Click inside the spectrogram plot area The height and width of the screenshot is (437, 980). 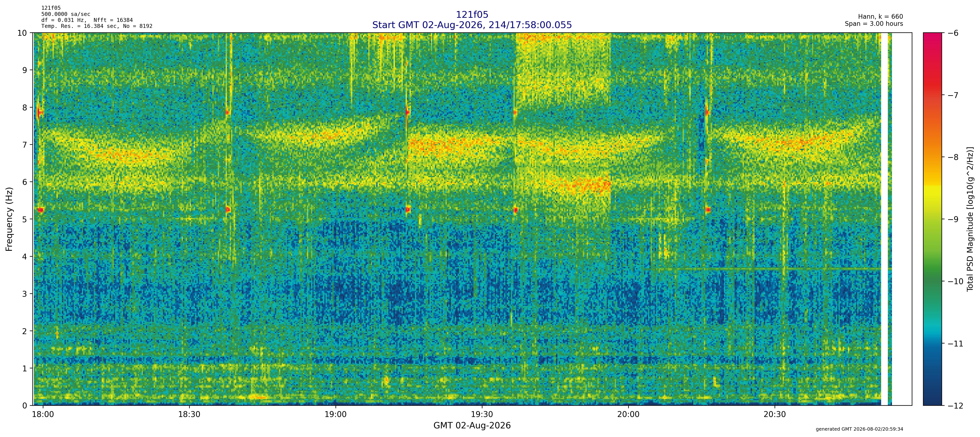click(473, 219)
